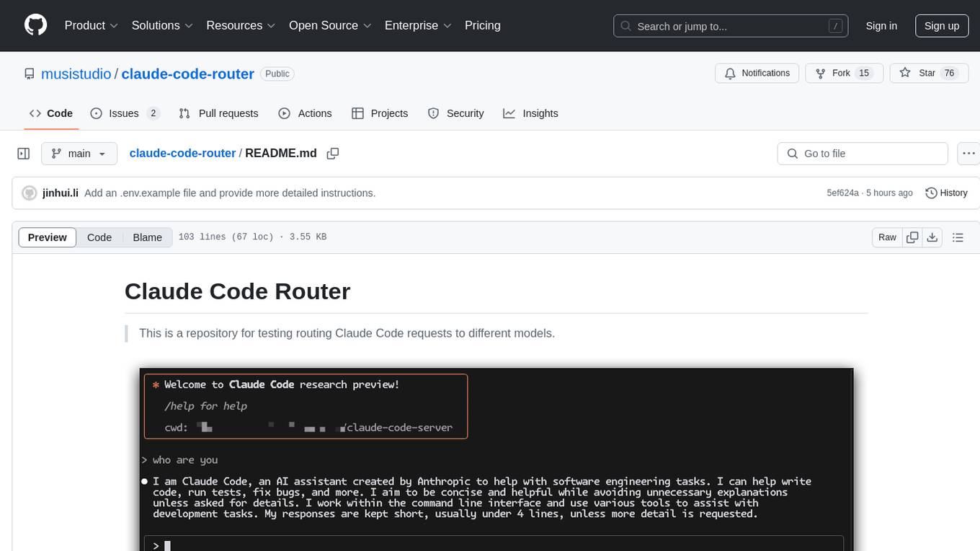Expand the Open Source menu
The height and width of the screenshot is (551, 980).
[330, 25]
